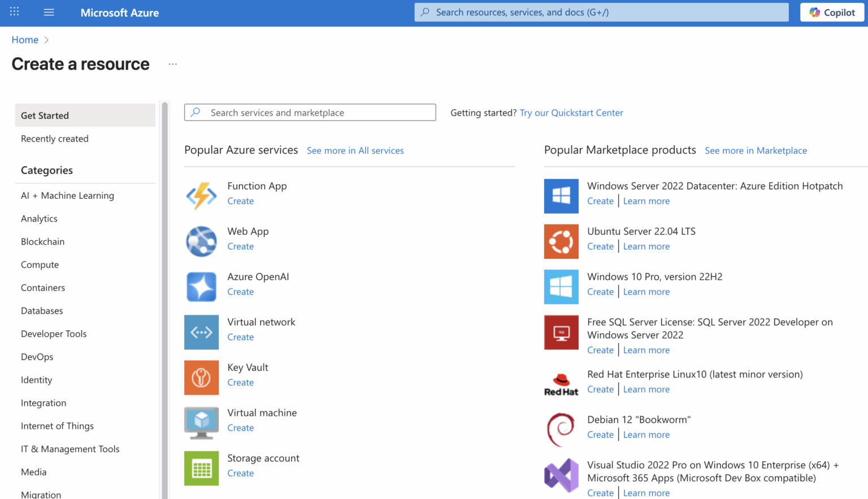Viewport: 868px width, 499px height.
Task: Select the Internet of Things category
Action: point(57,426)
